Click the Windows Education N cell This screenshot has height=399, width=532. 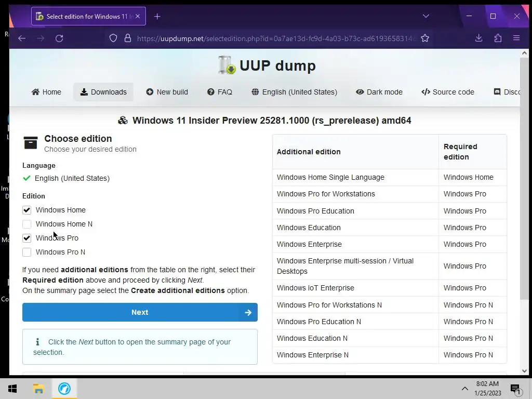tap(355, 338)
